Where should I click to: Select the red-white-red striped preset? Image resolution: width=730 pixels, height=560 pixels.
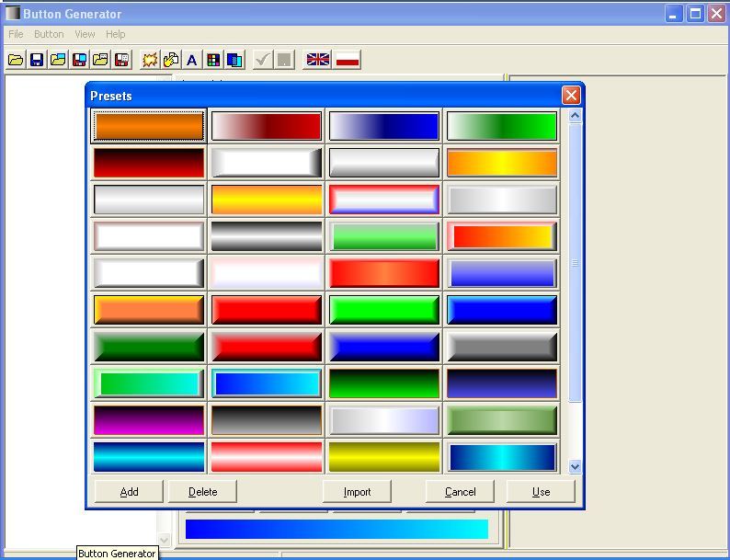(x=267, y=457)
